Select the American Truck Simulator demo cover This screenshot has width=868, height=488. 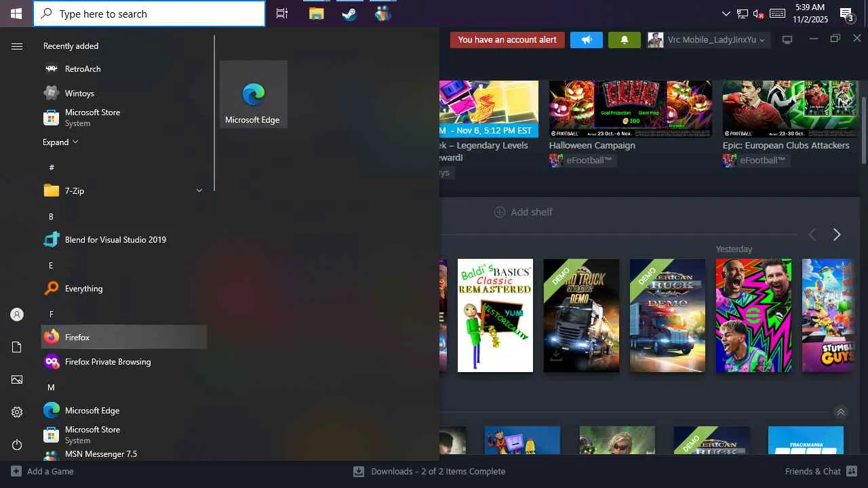click(x=667, y=315)
